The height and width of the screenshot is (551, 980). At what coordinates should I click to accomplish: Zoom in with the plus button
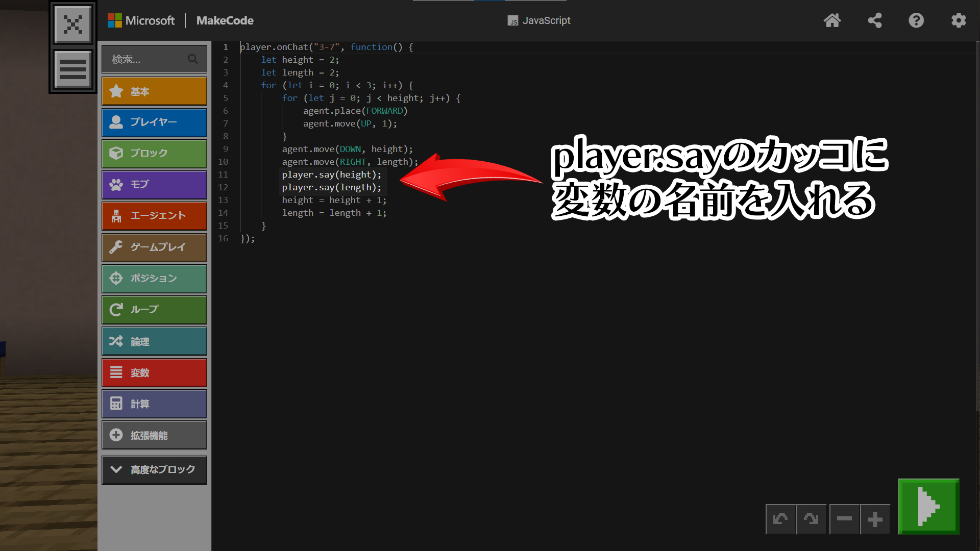[875, 519]
